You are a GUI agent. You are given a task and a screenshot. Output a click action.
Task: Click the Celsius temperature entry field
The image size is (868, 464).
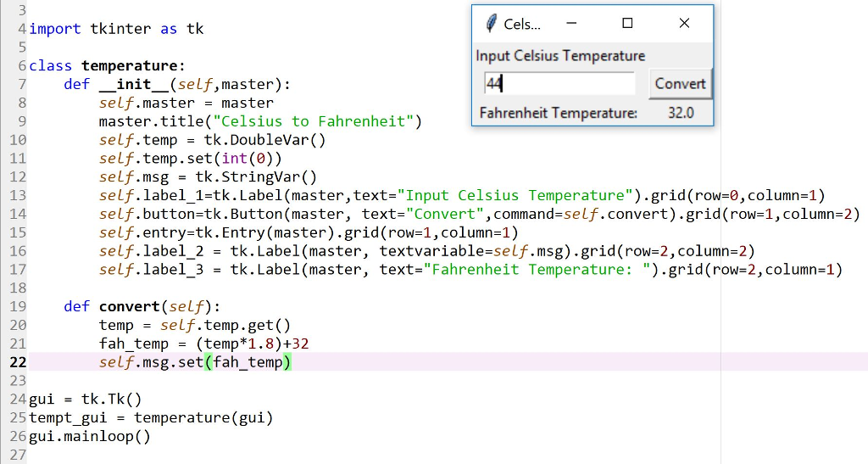(x=559, y=84)
